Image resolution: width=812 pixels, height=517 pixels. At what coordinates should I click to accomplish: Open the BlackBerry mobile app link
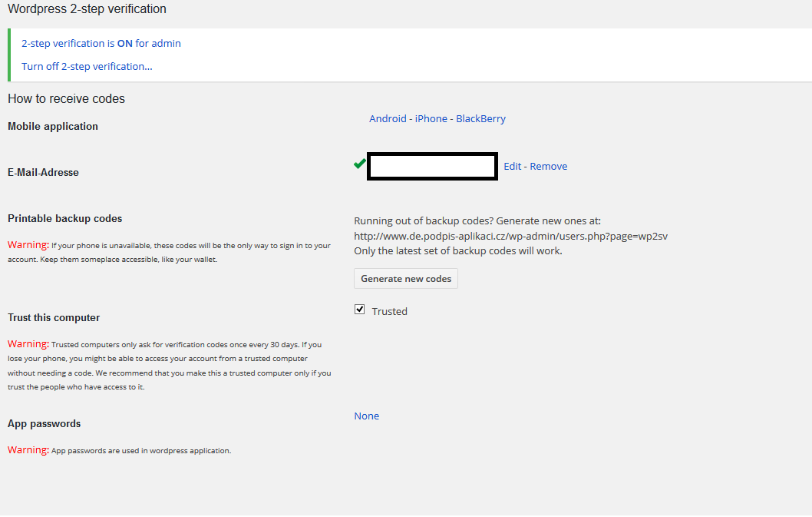(480, 119)
